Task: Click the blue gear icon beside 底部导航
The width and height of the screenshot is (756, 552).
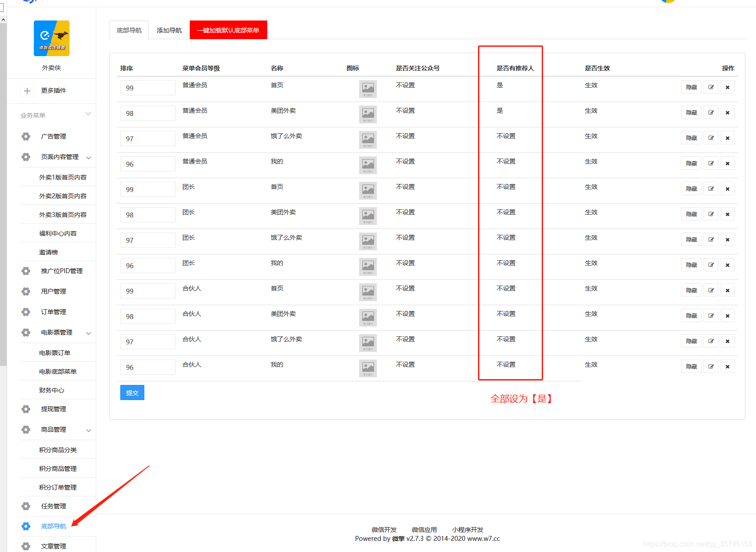Action: point(26,526)
